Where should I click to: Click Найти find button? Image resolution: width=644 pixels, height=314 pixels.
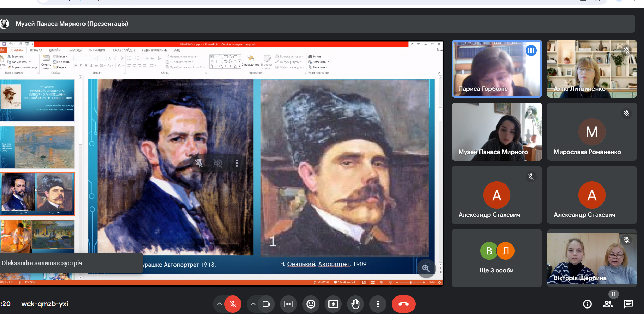[315, 56]
